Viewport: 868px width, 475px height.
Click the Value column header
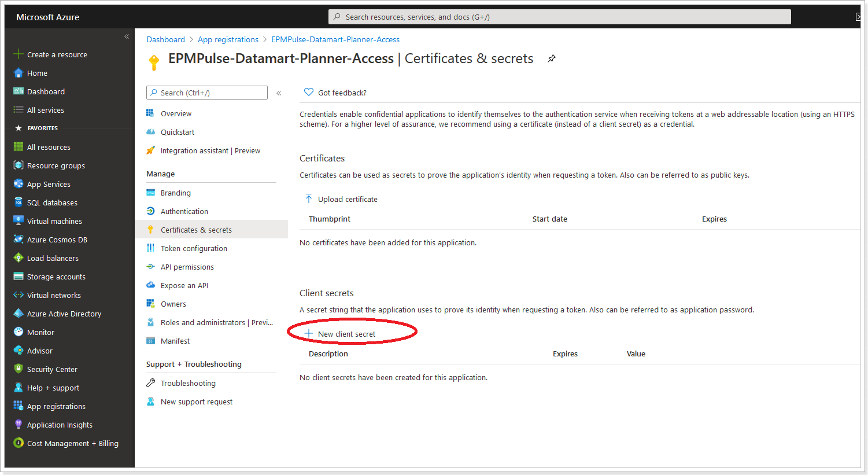coord(636,354)
